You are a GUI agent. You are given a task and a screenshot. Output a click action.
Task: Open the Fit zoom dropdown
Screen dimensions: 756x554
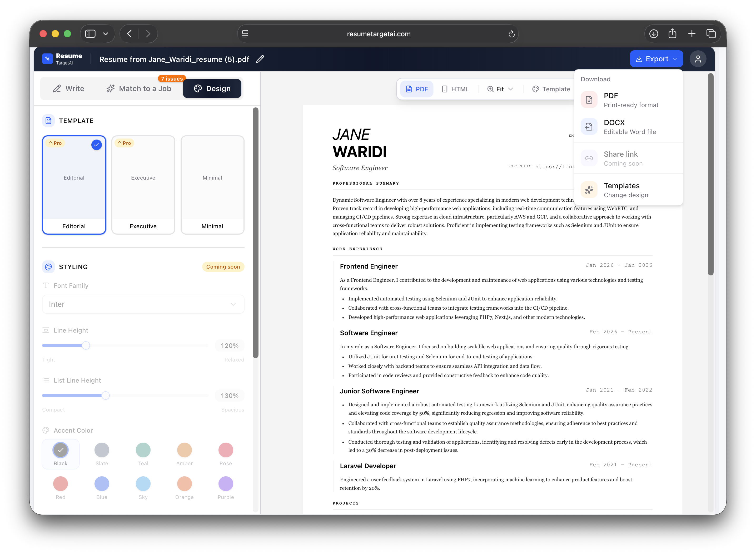(500, 89)
